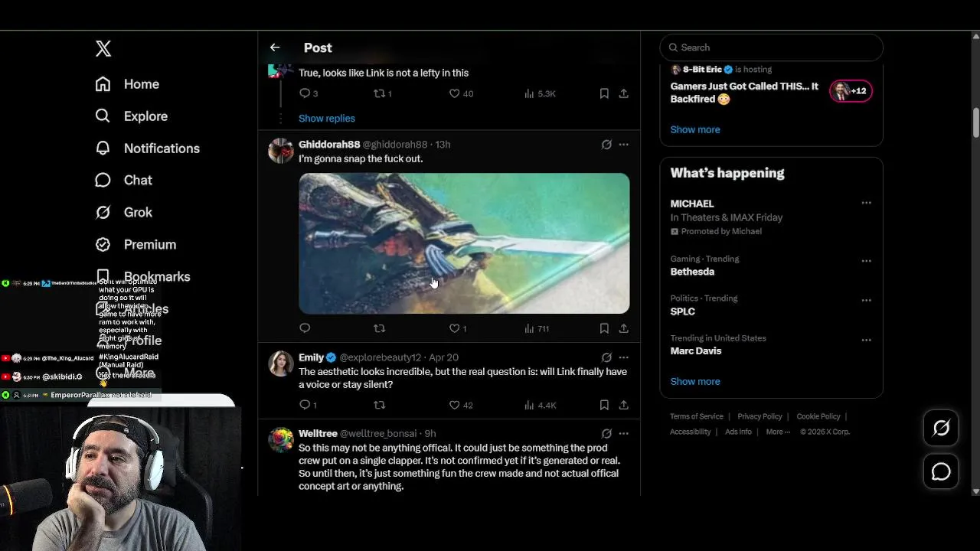Bookmark Emily's post about Link
980x551 pixels.
click(604, 405)
